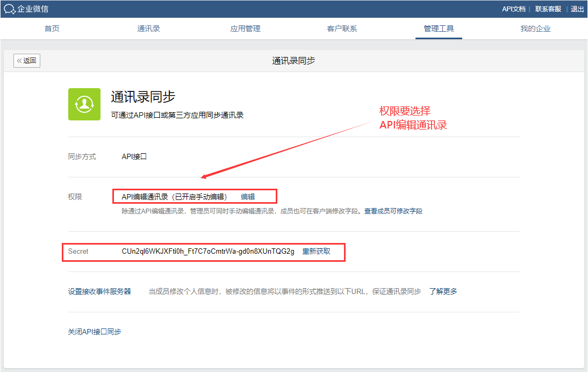Open 设置接收事件服务器

pos(99,291)
